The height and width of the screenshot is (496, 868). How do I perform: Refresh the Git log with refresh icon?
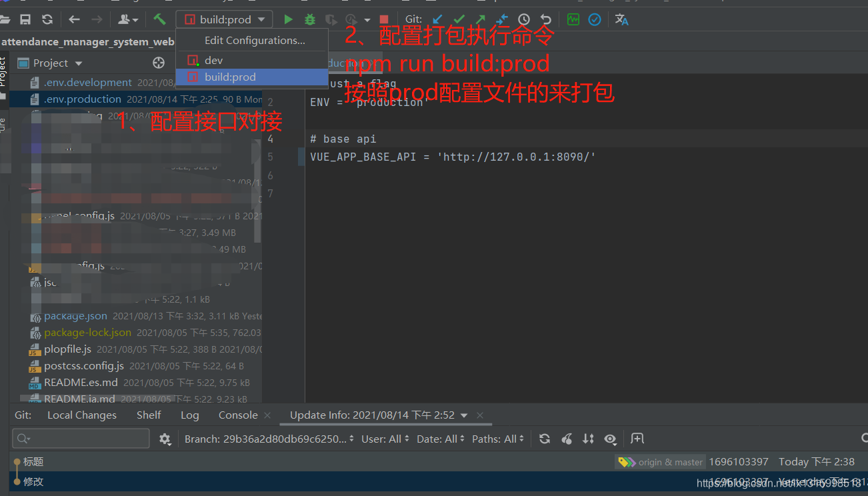545,439
